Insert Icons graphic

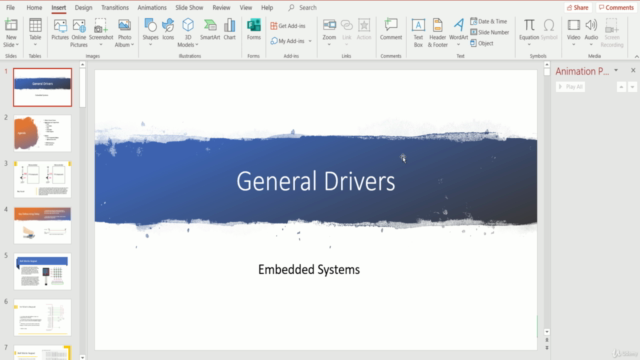pyautogui.click(x=168, y=29)
